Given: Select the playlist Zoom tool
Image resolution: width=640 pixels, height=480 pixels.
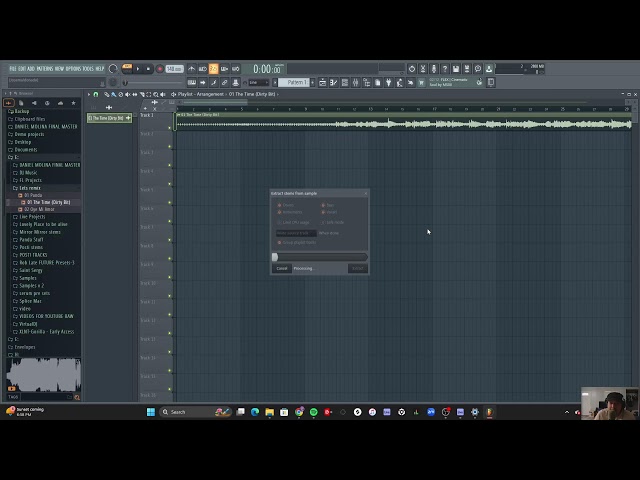Looking at the screenshot, I should point(156,94).
